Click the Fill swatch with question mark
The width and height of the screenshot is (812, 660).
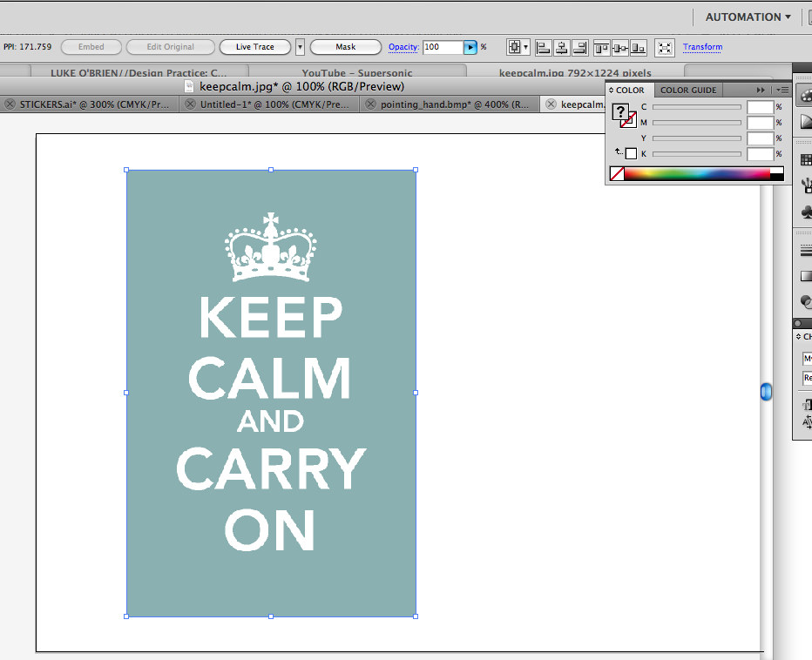(619, 111)
